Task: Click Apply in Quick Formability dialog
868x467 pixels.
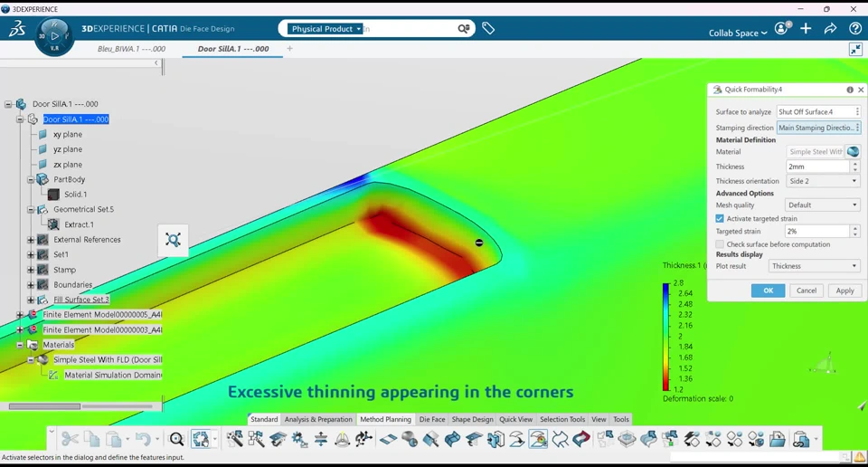Action: click(844, 291)
